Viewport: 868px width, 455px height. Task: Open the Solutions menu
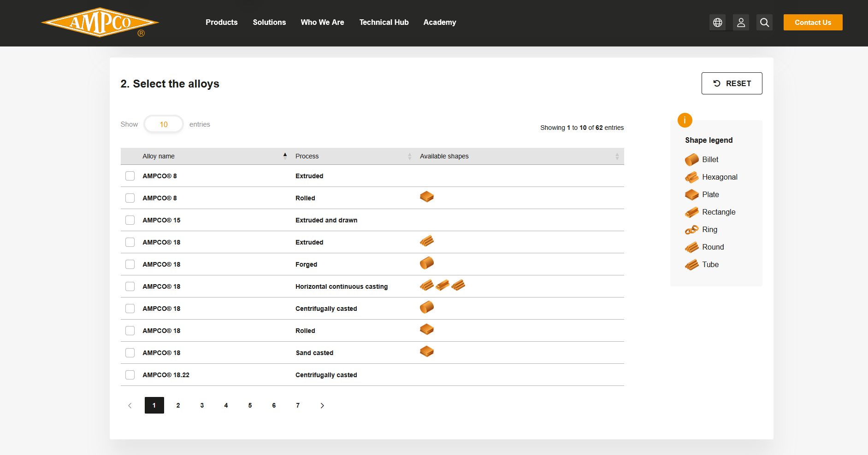pyautogui.click(x=269, y=22)
